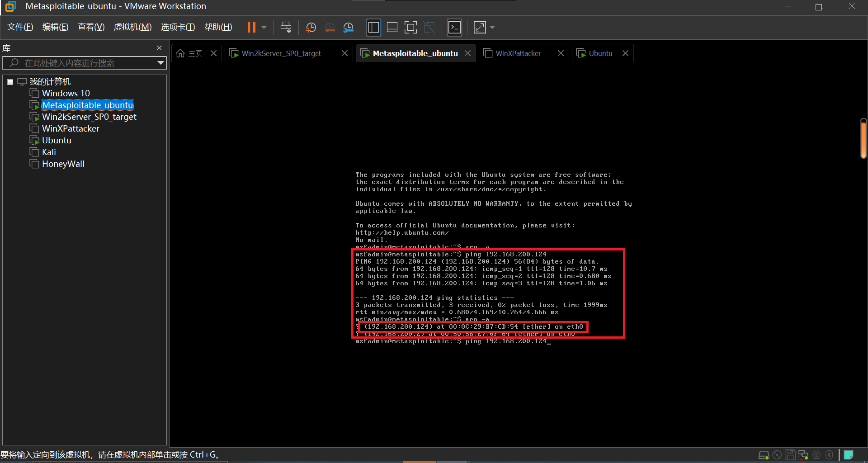Click inside the VM terminal at the ping prompt
This screenshot has height=463, width=868.
(x=453, y=341)
